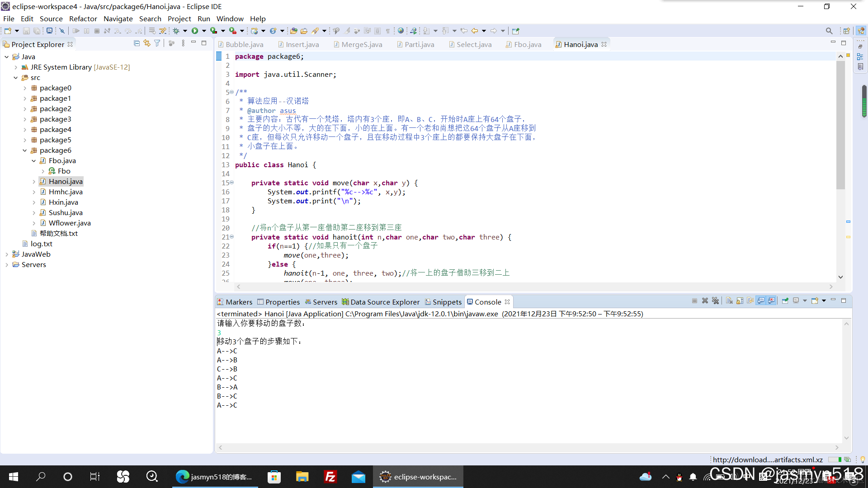Click the Debug bug icon
Screen dimensions: 868x488
176,31
